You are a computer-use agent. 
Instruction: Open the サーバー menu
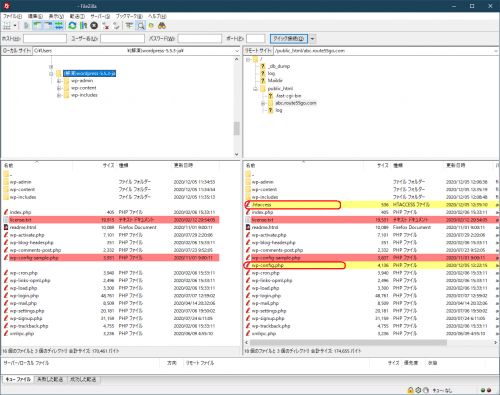tap(100, 16)
